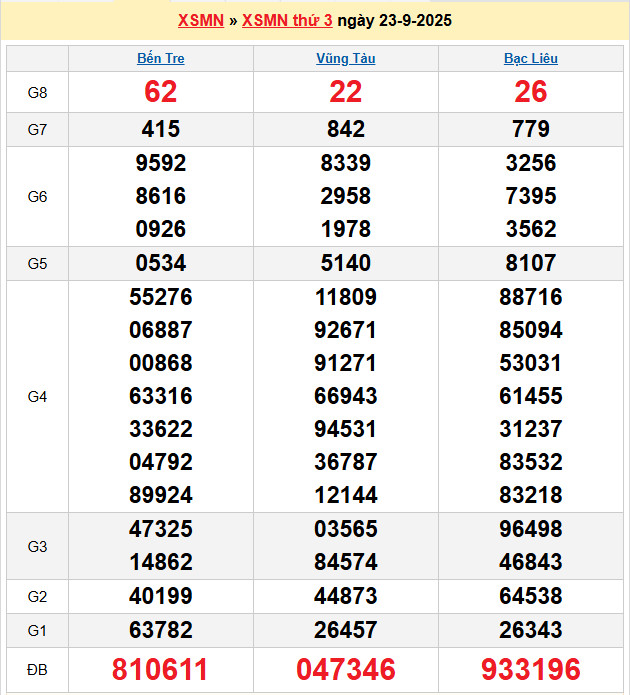Open the XSMN link in the header
Screen dimensions: 630x695
200,21
